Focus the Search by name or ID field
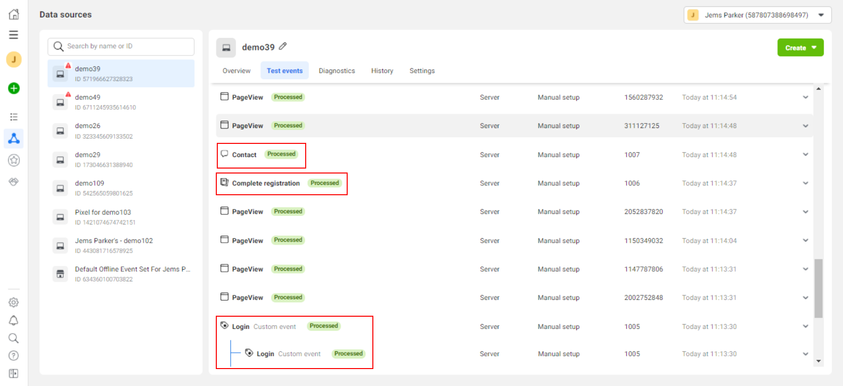Screen dimensions: 843x386 point(121,47)
